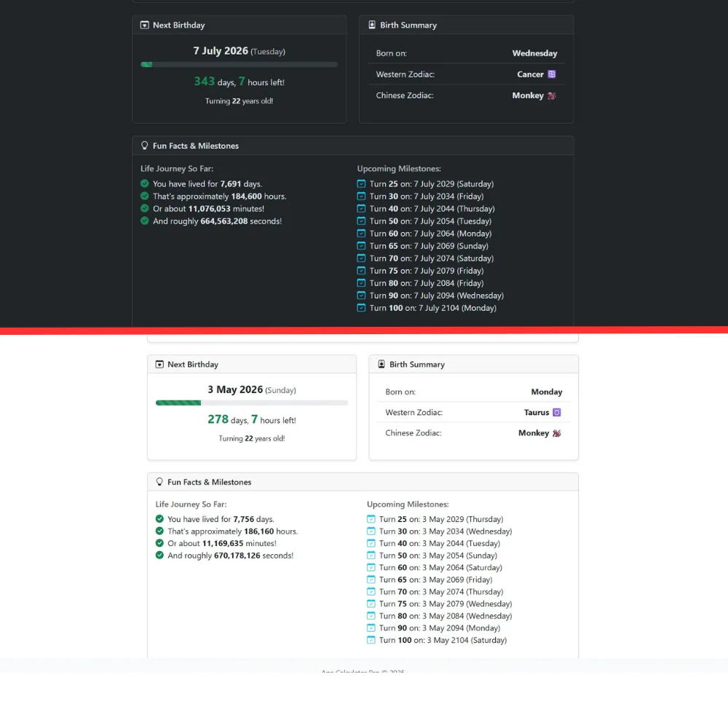Screen dimensions: 728x728
Task: Click 'Turning 22 years old!' in dark panel
Action: (239, 100)
